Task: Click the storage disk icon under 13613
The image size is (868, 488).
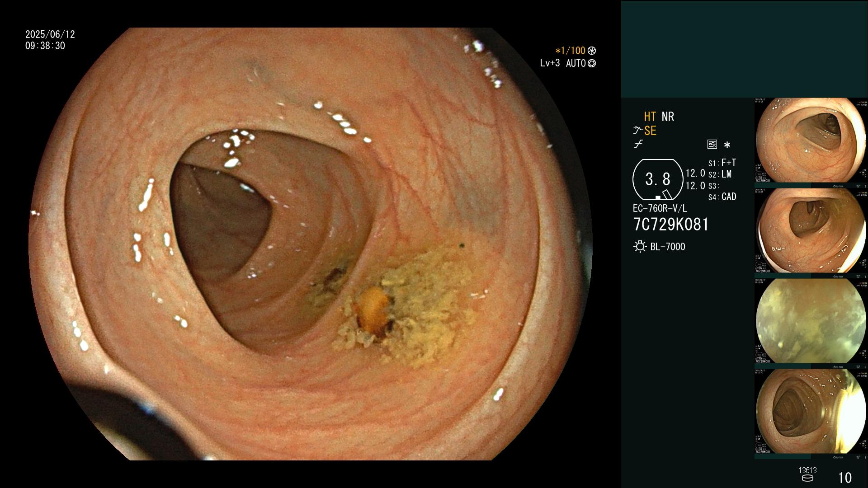Action: 807,478
